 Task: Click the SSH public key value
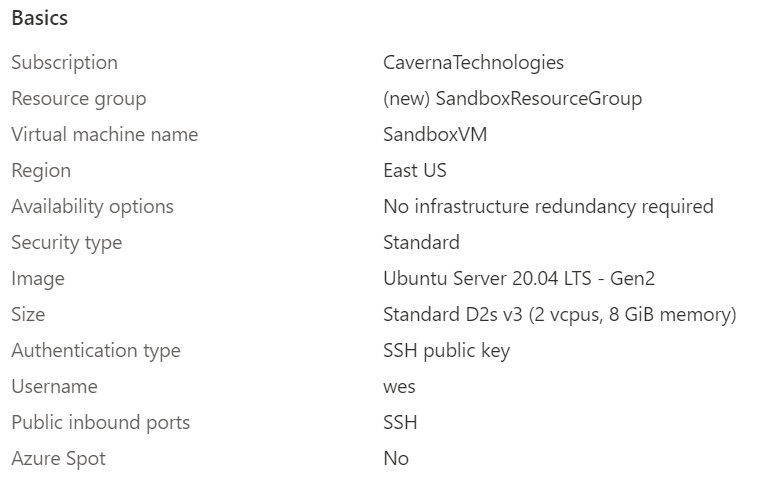point(446,350)
